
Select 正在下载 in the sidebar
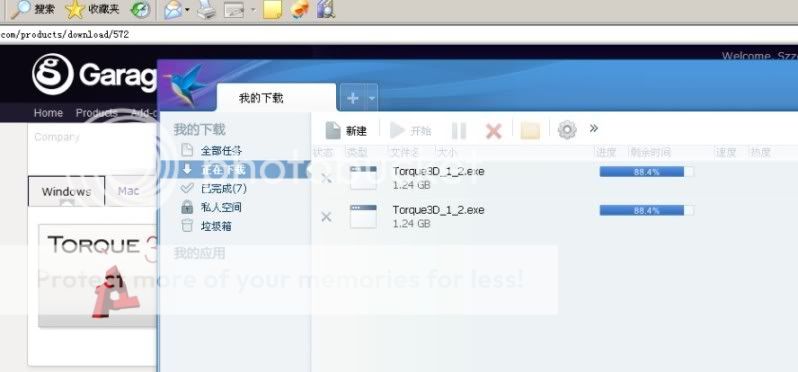223,169
